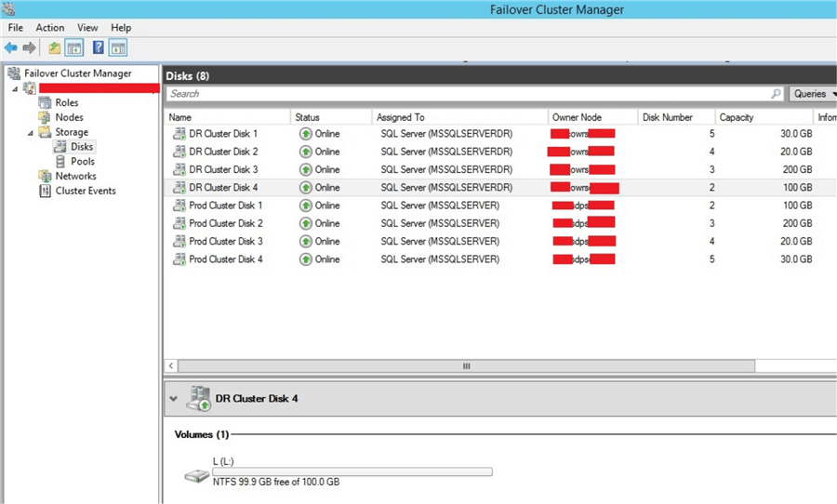This screenshot has height=504, width=837.
Task: Click the scrollbar left arrow in disk list
Action: point(171,366)
